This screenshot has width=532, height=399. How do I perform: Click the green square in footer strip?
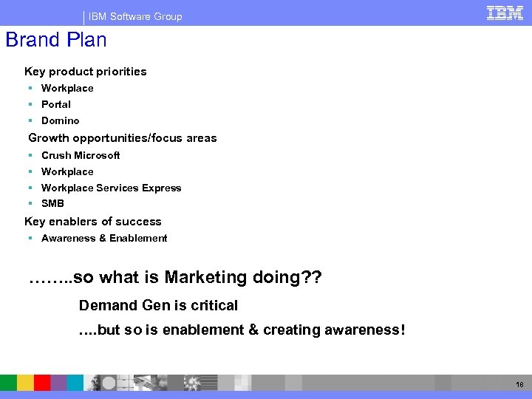8,383
